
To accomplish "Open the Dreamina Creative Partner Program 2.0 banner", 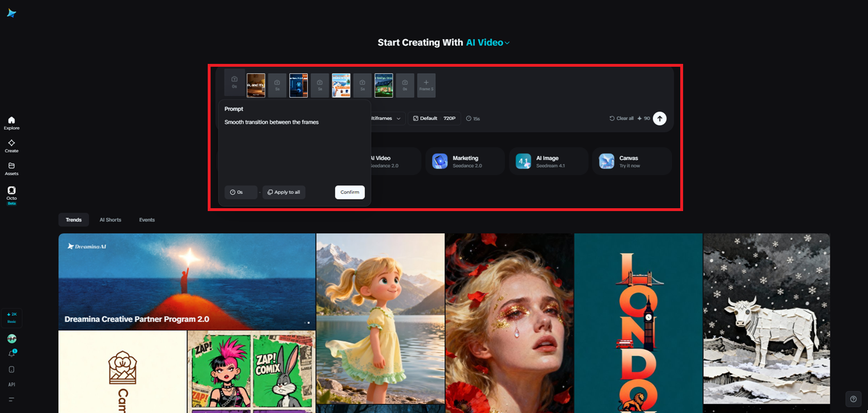I will [187, 282].
